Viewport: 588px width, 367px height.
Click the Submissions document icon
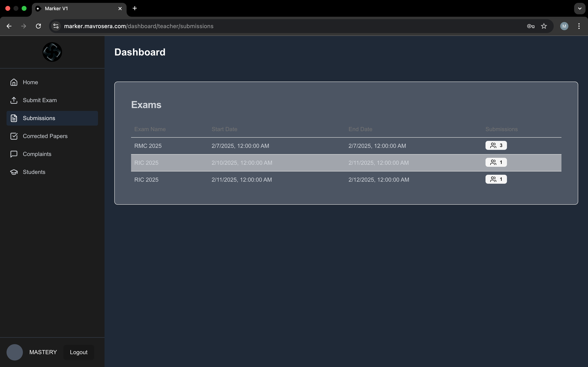pyautogui.click(x=14, y=118)
